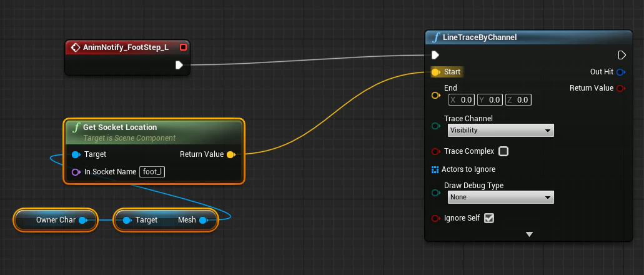
Task: Click the function icon on Get Socket Location
Action: 76,127
